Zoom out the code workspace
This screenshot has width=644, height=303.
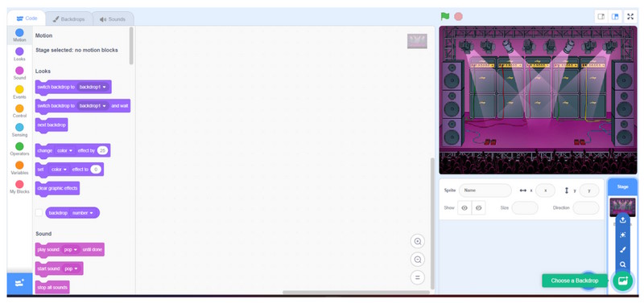click(418, 260)
